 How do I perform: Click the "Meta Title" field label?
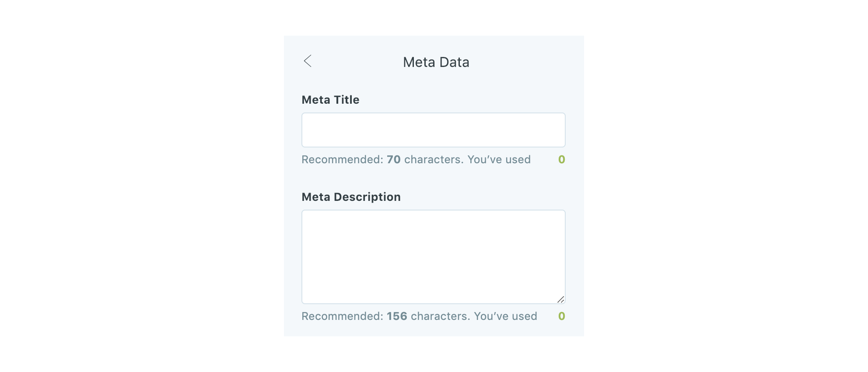(x=330, y=100)
